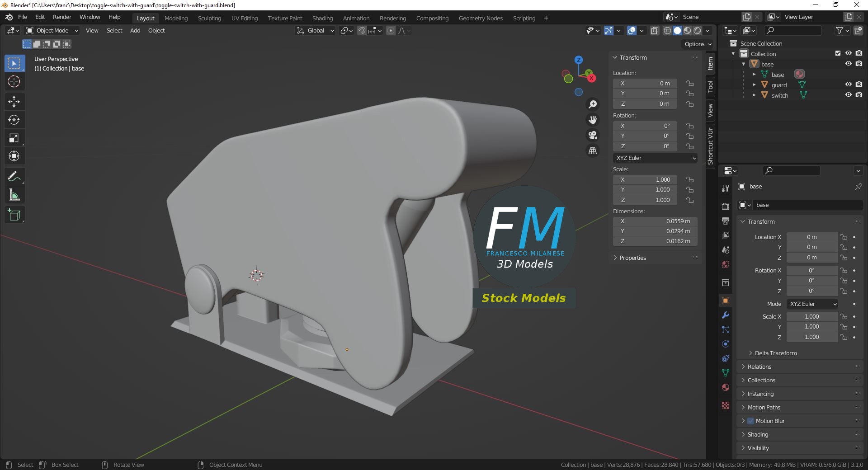
Task: Open the Object Data mesh properties tab
Action: [x=726, y=373]
